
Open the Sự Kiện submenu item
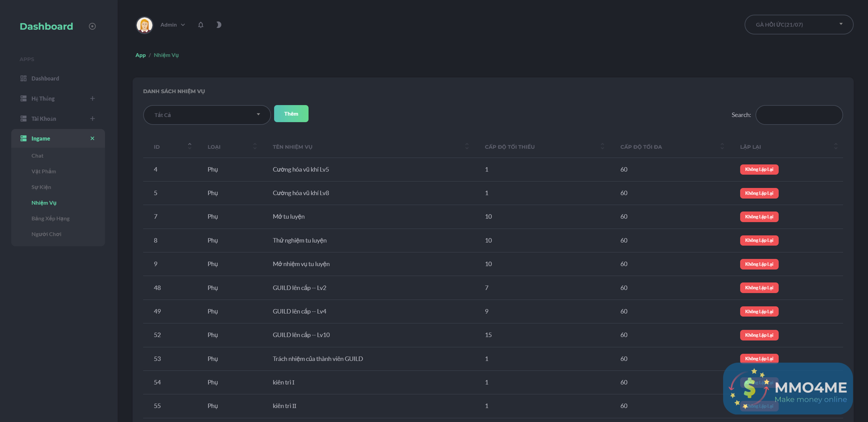pos(41,187)
